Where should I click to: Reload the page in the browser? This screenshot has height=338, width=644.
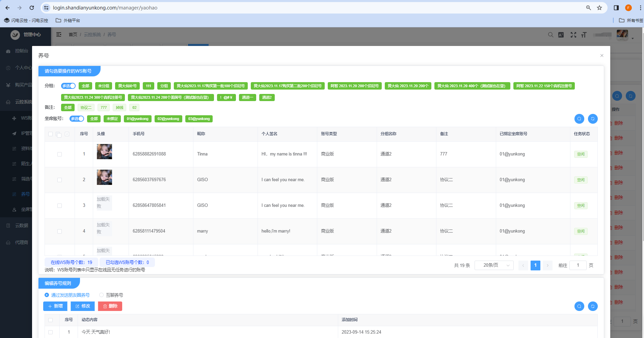[32, 8]
